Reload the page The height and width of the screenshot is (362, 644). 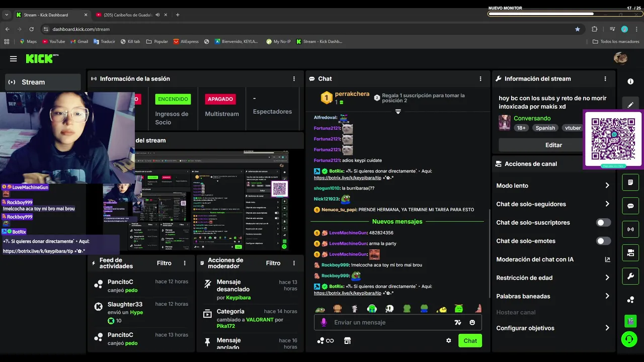(x=31, y=29)
